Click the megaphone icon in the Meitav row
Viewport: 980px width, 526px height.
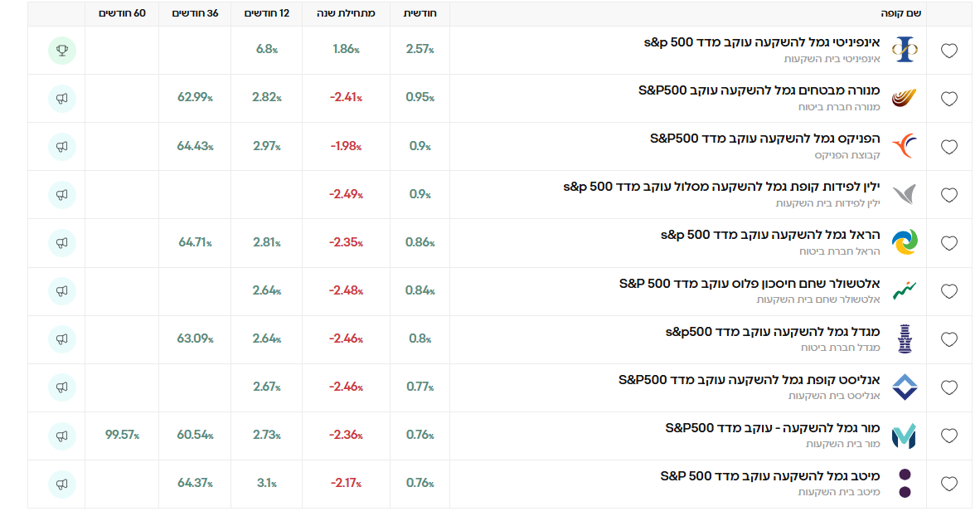click(62, 484)
